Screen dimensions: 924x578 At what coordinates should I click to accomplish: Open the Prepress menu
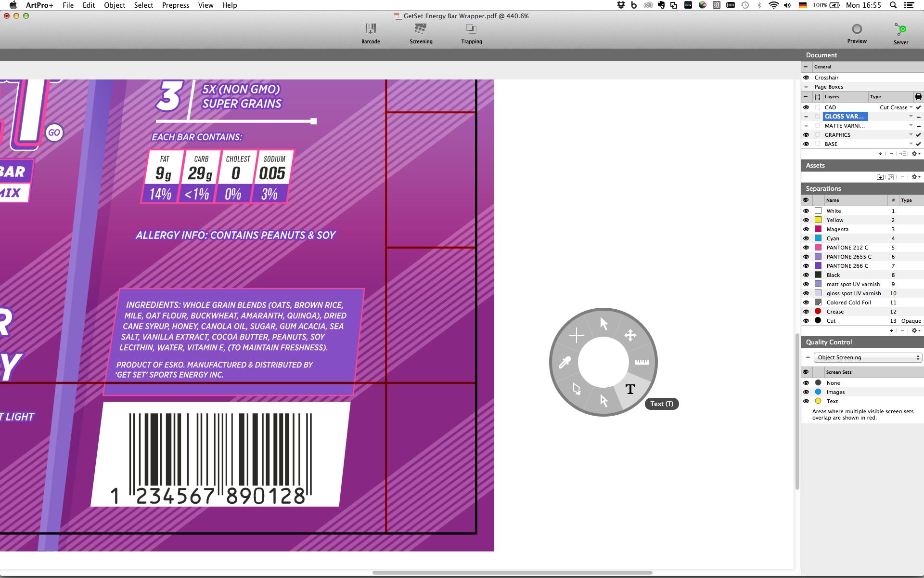175,5
